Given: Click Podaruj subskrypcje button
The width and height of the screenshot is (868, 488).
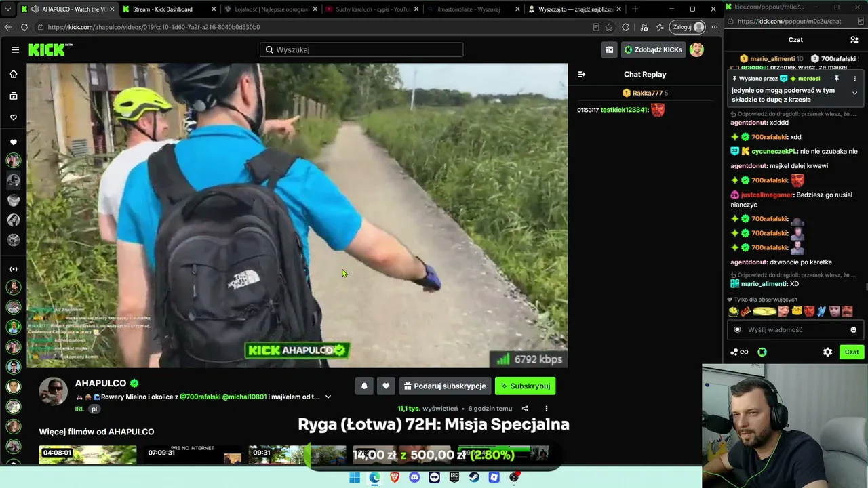Looking at the screenshot, I should coord(445,386).
